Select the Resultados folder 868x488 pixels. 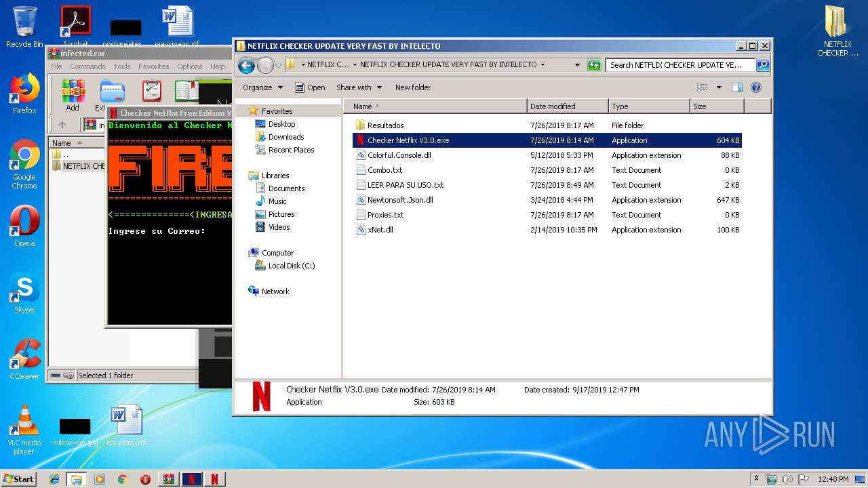coord(548,125)
